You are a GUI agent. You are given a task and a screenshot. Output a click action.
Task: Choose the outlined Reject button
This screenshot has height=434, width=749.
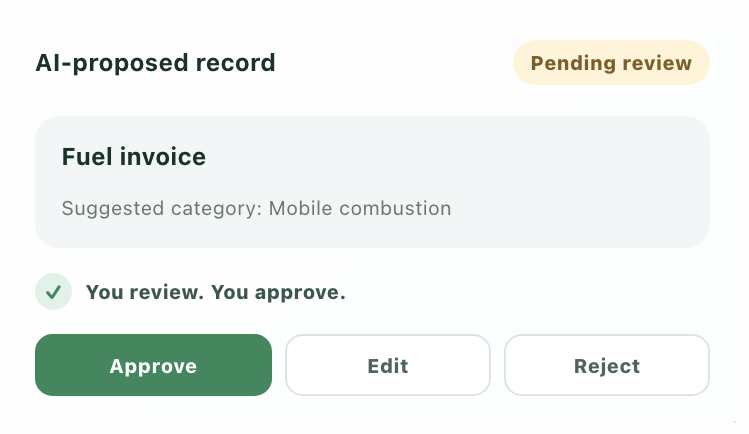[x=607, y=365]
